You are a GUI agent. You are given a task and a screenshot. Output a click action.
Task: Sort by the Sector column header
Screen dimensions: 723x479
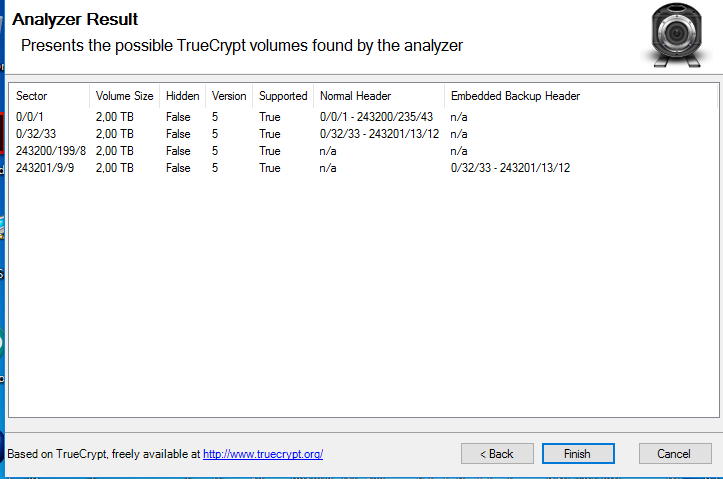click(x=49, y=96)
